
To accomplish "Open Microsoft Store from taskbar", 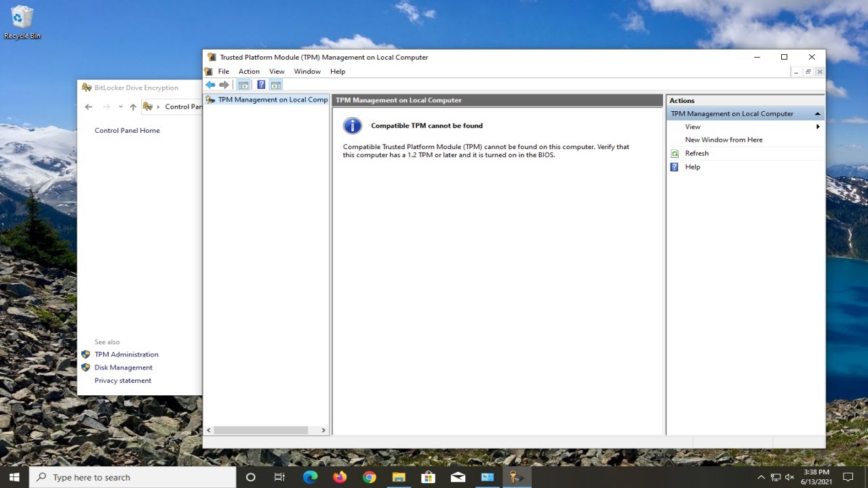I will tap(428, 477).
